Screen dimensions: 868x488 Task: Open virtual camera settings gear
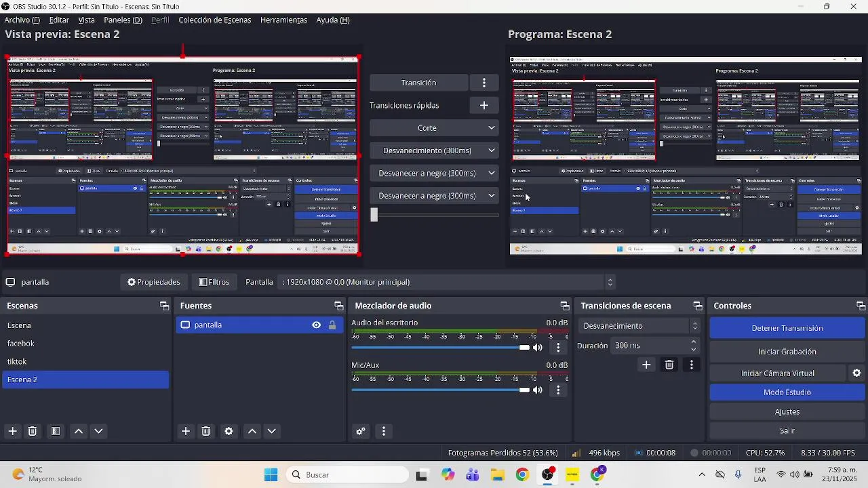(x=856, y=373)
